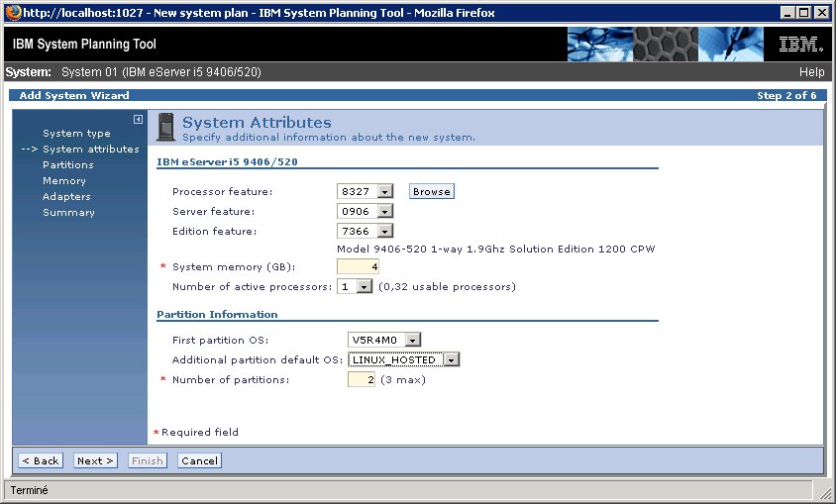Click the Browse button for processor feature
The height and width of the screenshot is (504, 836).
(431, 192)
